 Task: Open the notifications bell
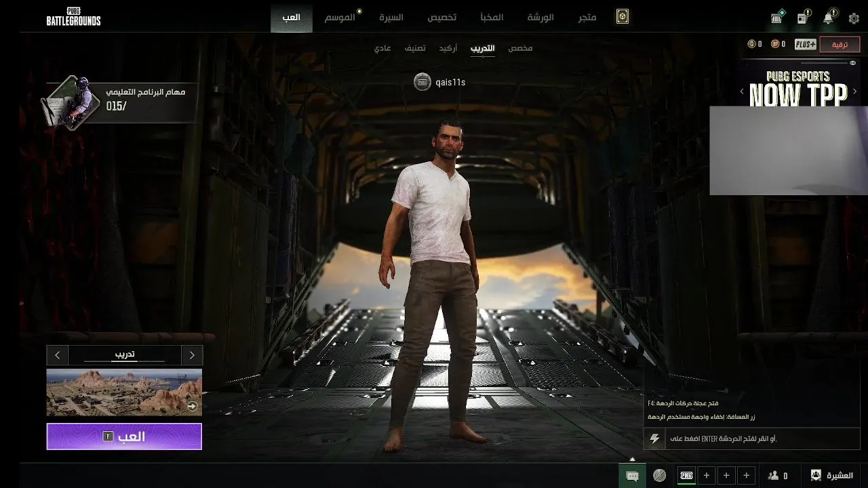[829, 18]
